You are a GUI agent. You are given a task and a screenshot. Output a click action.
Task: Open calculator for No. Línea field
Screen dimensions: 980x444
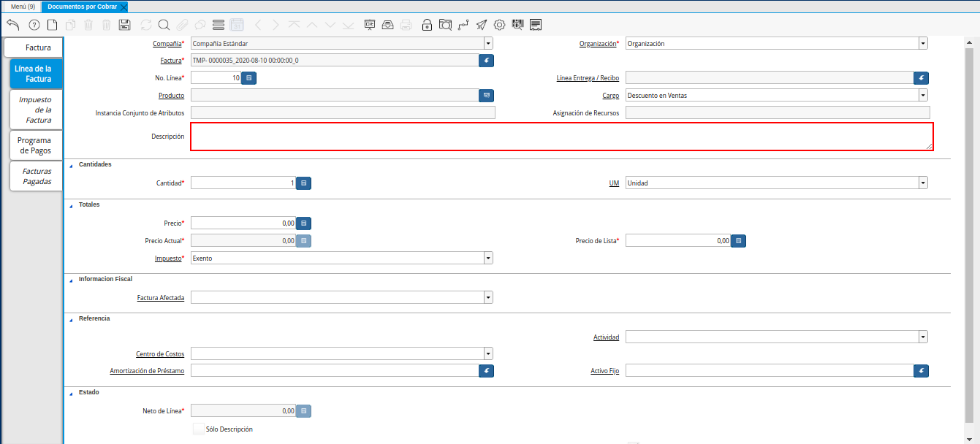point(248,77)
